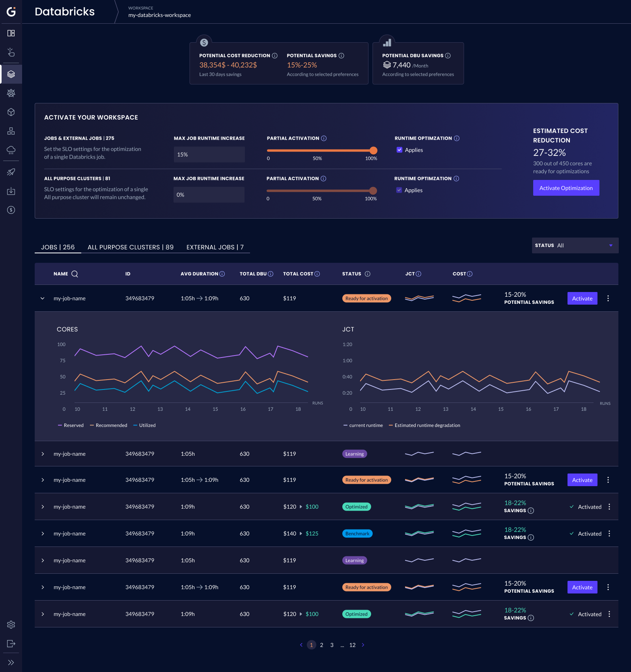Viewport: 631px width, 672px height.
Task: Collapse the expanded first my-job-name row
Action: [43, 298]
